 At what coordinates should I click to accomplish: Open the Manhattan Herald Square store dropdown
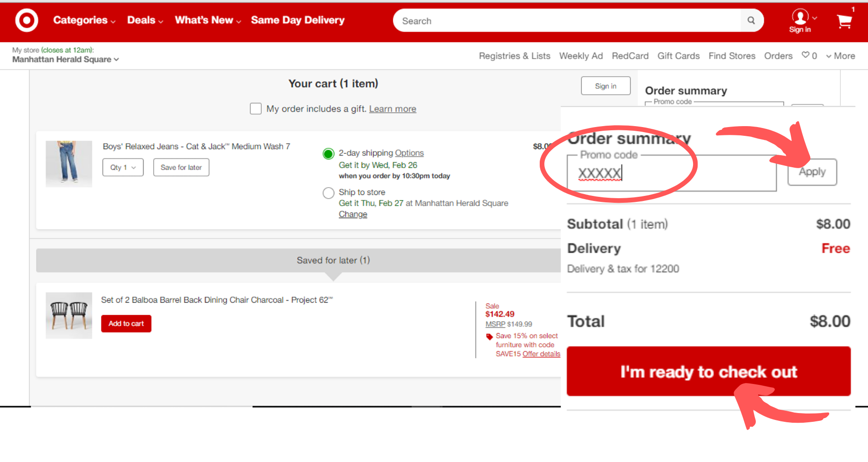[x=65, y=59]
